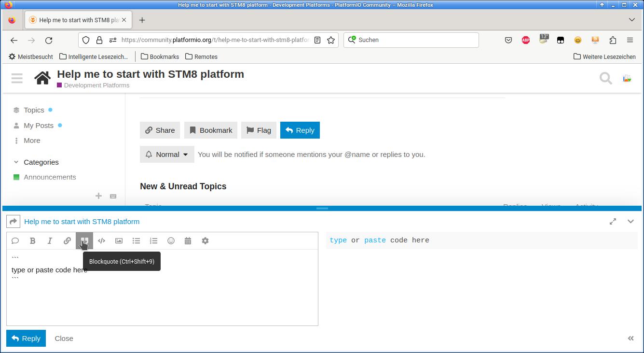Open a new browser tab
This screenshot has width=644, height=353.
tap(142, 20)
